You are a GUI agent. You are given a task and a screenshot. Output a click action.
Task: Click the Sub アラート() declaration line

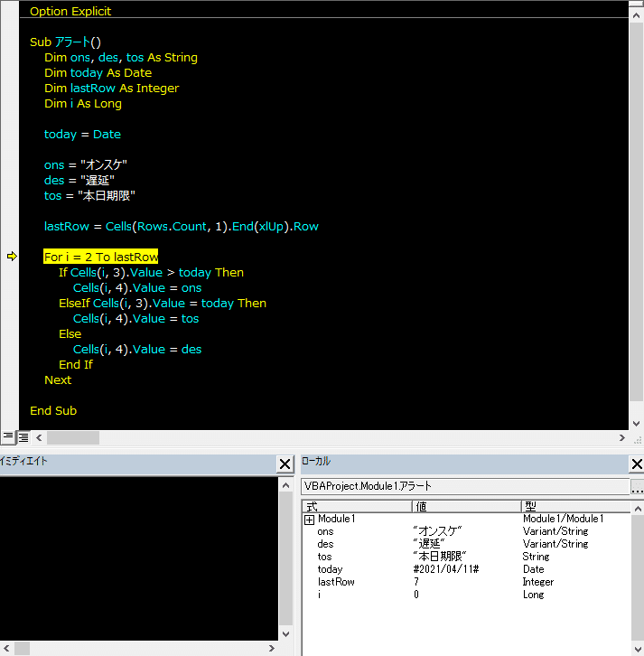point(65,42)
